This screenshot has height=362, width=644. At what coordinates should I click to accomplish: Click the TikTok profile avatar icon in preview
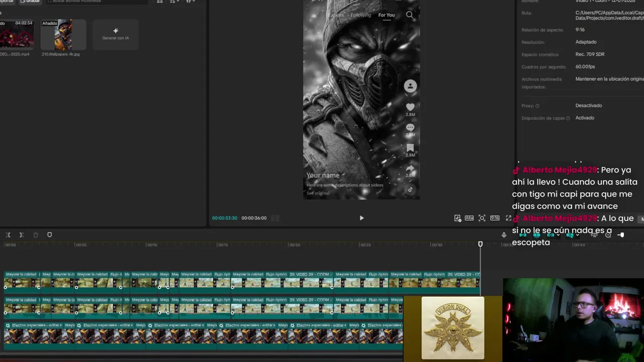410,86
